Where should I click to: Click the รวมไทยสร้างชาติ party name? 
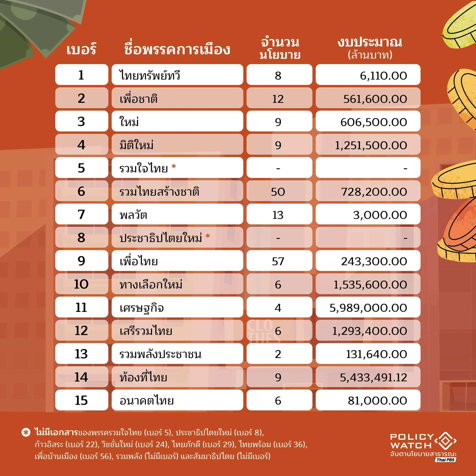[x=159, y=192]
